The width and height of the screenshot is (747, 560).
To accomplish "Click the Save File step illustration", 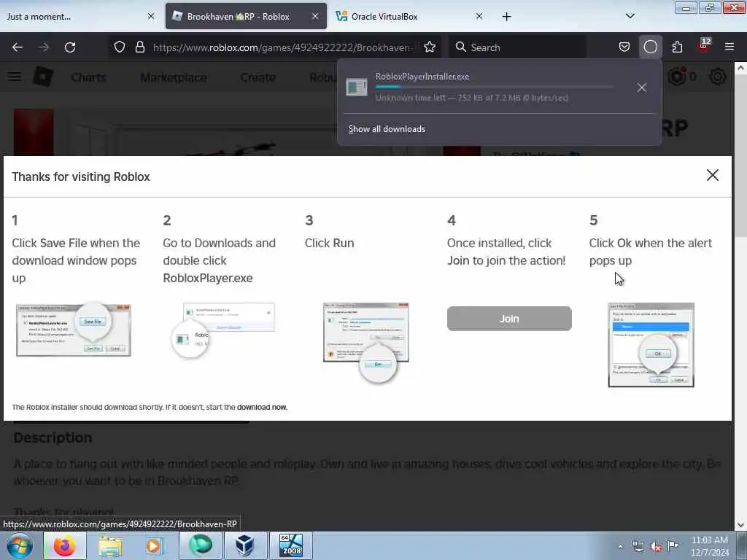I will click(74, 329).
